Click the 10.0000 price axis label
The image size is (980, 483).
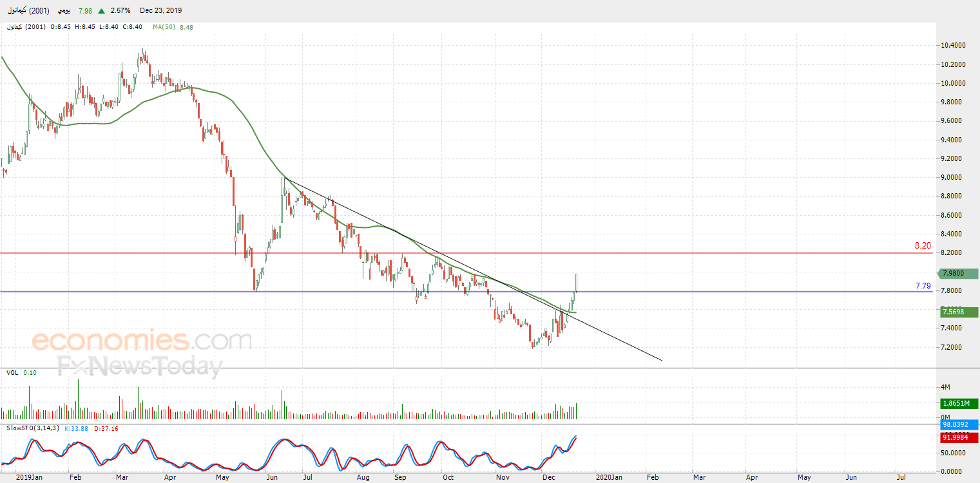click(x=953, y=83)
